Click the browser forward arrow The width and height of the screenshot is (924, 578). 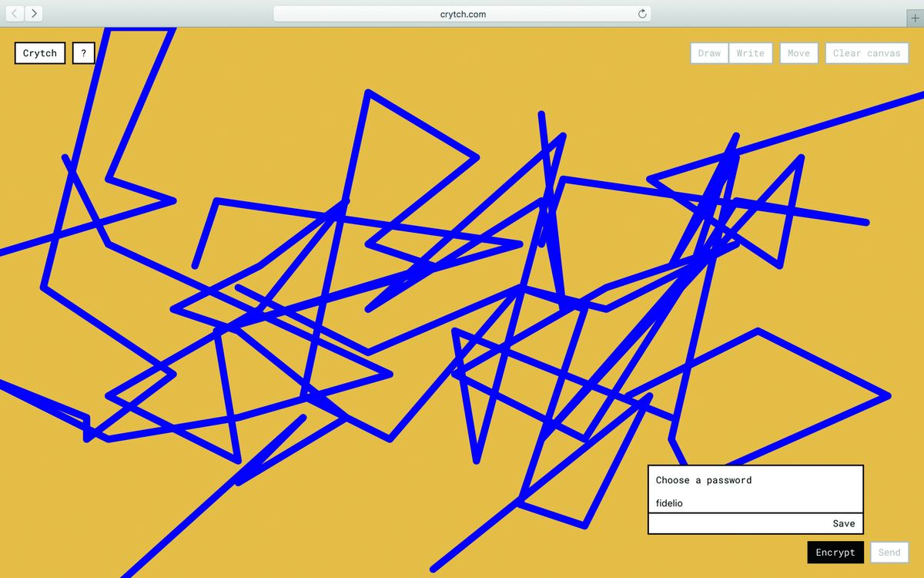(x=34, y=13)
